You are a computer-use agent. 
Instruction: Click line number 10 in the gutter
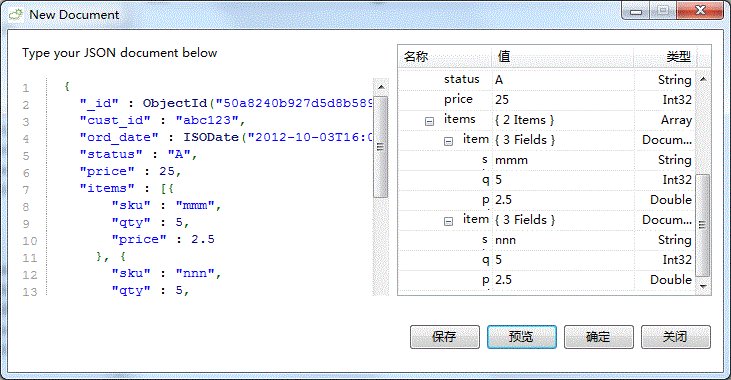pos(30,241)
